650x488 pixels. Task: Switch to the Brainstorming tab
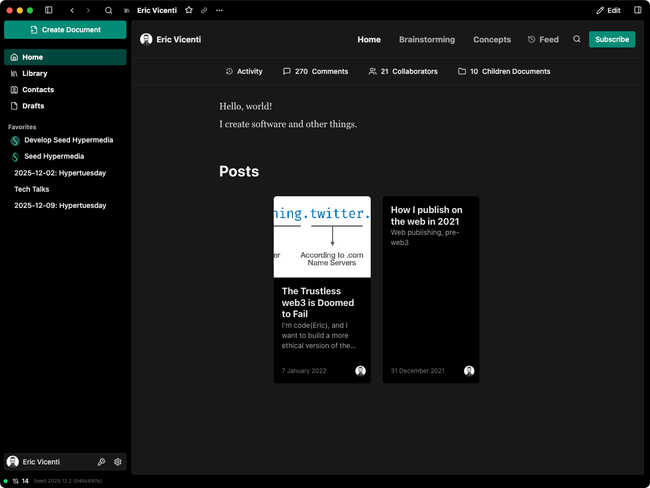426,40
